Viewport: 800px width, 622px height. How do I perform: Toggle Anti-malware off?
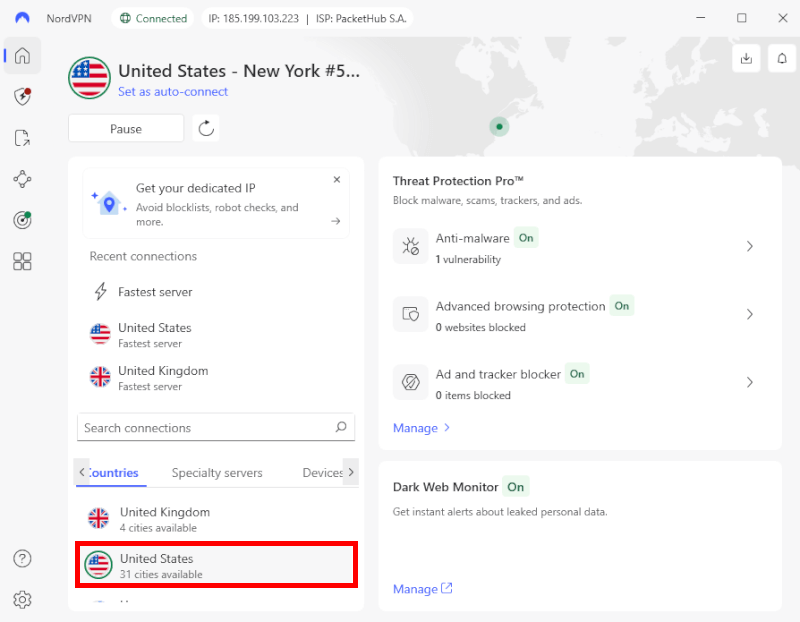coord(526,238)
